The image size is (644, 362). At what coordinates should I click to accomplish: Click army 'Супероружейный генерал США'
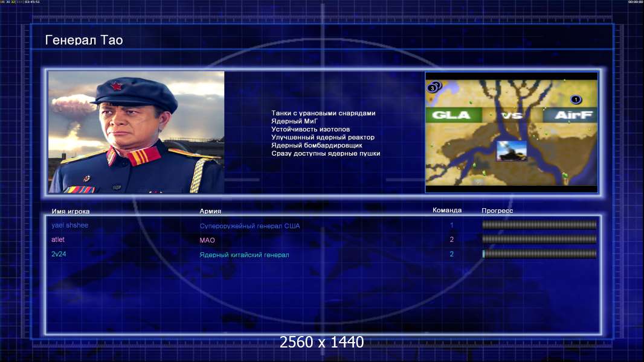(x=250, y=226)
